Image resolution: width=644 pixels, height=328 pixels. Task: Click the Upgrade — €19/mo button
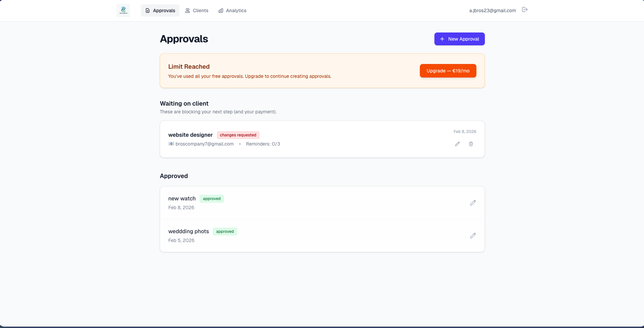(x=448, y=71)
